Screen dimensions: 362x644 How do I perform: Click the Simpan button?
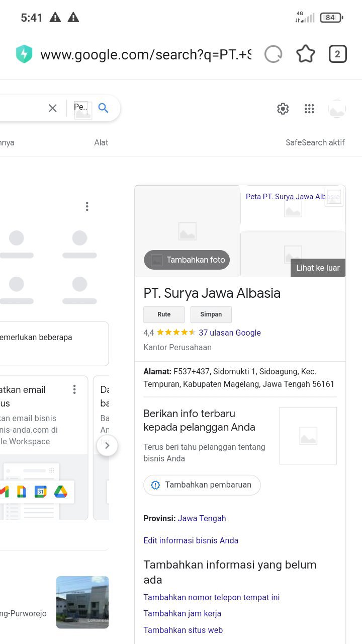(x=211, y=314)
